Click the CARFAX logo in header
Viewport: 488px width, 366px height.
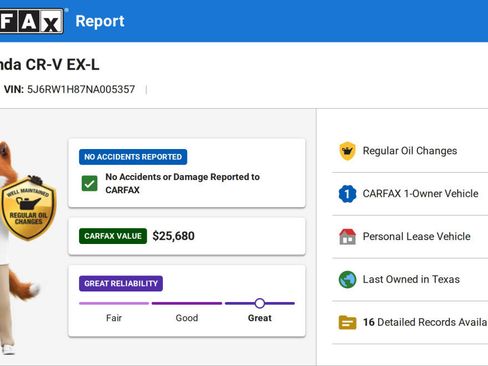click(32, 21)
